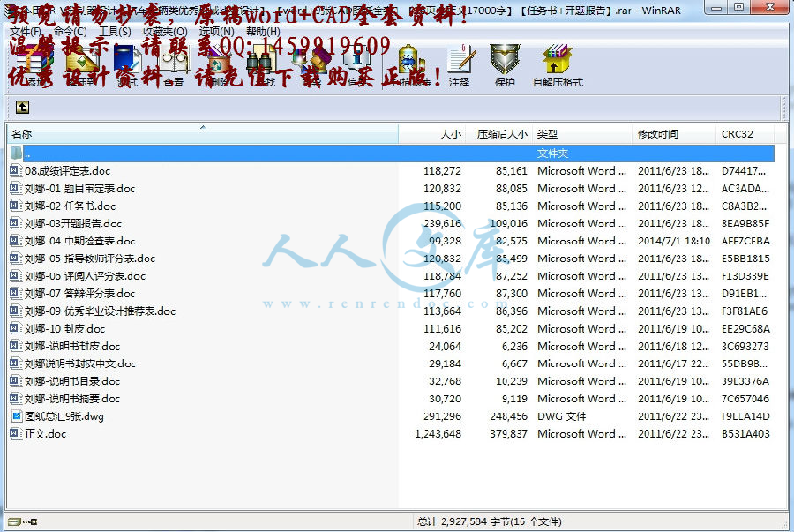Click the 注释 (Comment) toolbar icon

pyautogui.click(x=460, y=66)
